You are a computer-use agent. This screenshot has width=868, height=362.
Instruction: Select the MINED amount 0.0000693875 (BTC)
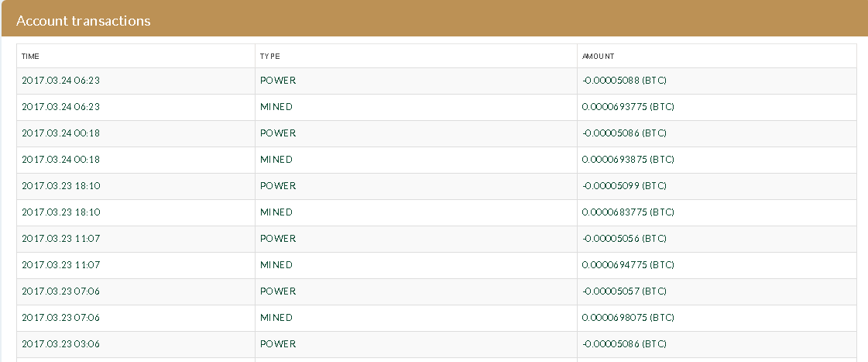pyautogui.click(x=628, y=159)
